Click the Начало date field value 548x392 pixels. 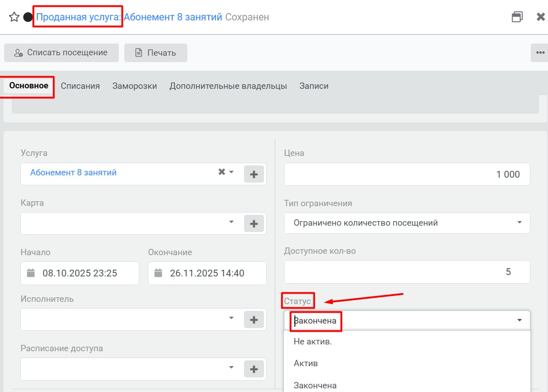click(x=80, y=273)
